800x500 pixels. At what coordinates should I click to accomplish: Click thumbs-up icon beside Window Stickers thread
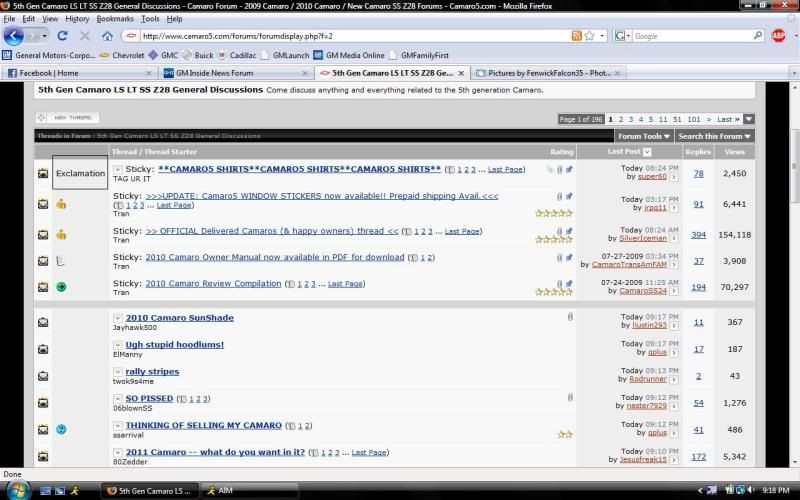pos(61,204)
